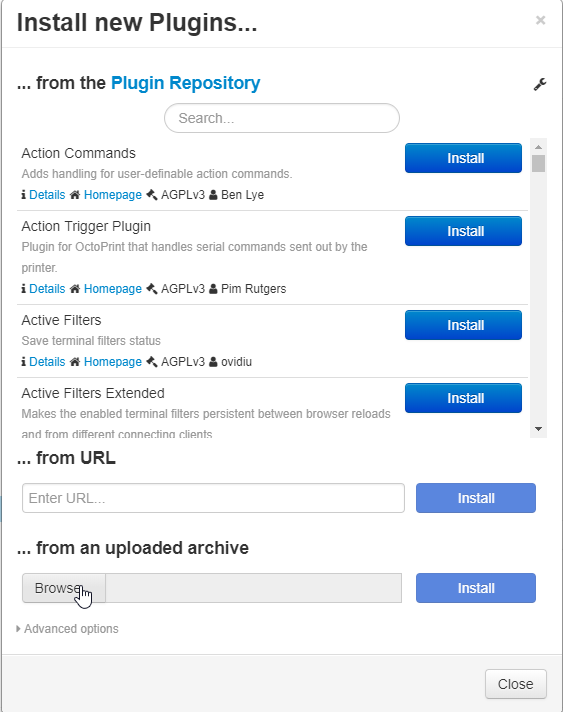
Task: Click the home icon beside Action Commands Homepage
Action: click(75, 195)
